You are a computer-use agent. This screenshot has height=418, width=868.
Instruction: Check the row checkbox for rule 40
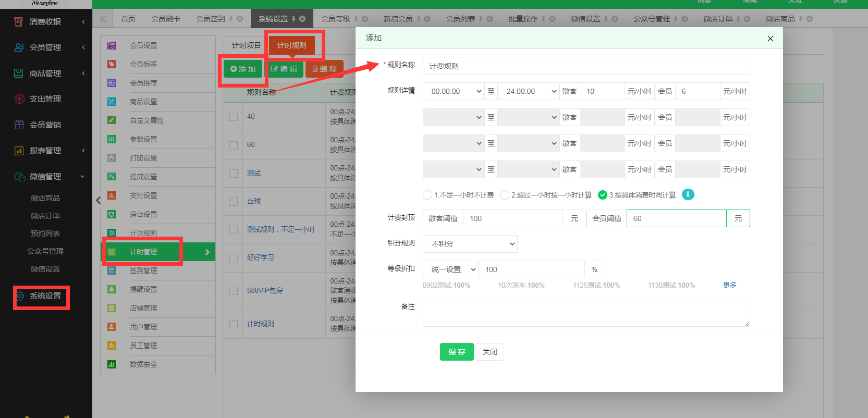tap(234, 117)
